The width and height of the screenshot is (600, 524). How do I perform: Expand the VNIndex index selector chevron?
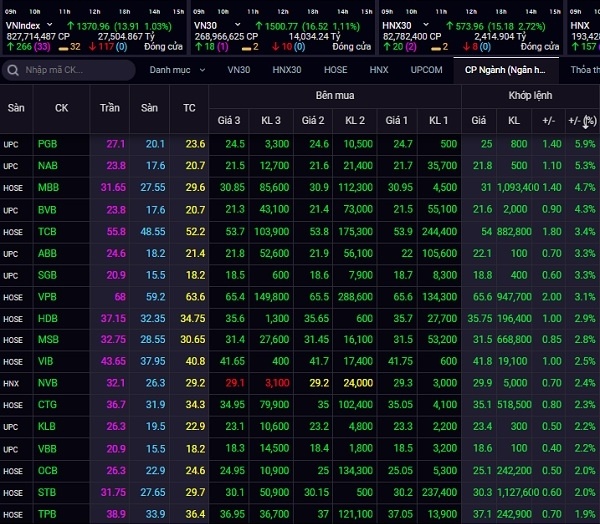pyautogui.click(x=50, y=25)
